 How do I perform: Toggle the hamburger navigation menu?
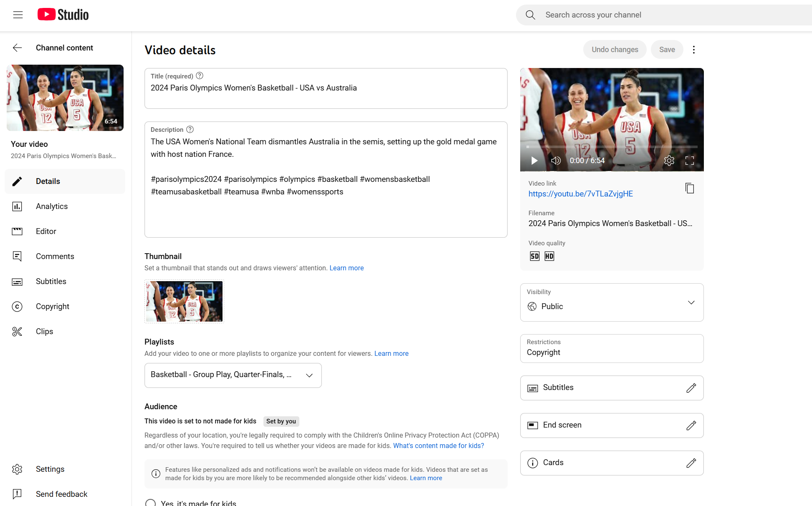point(18,15)
